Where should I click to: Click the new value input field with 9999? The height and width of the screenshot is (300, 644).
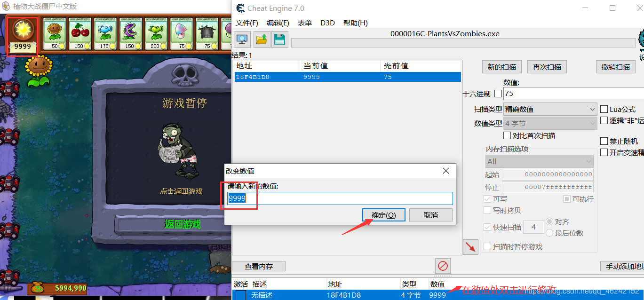pyautogui.click(x=340, y=198)
